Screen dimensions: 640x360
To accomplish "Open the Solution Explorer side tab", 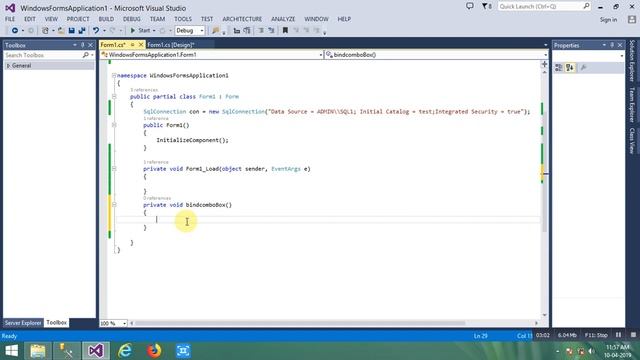I will click(x=632, y=61).
